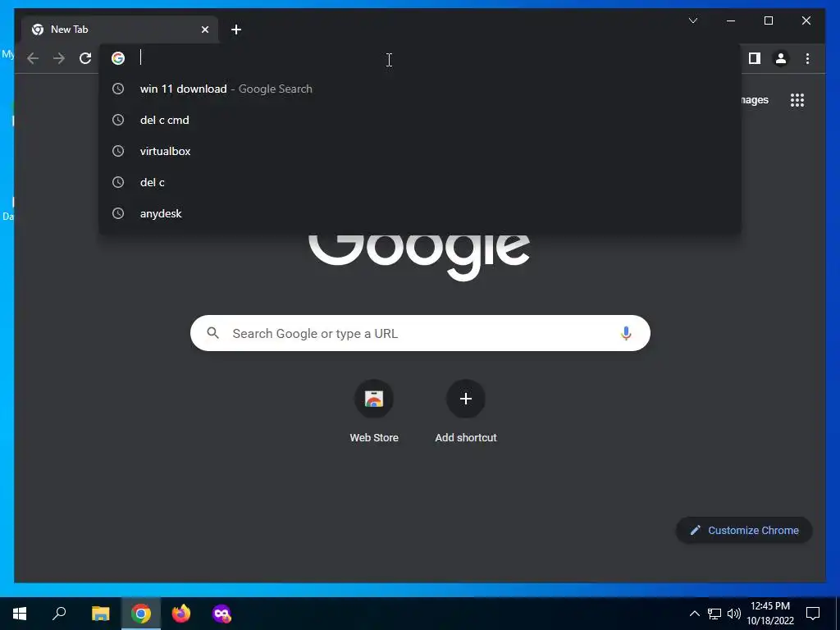Open the side panel icon in toolbar
Viewport: 840px width, 630px height.
point(755,58)
